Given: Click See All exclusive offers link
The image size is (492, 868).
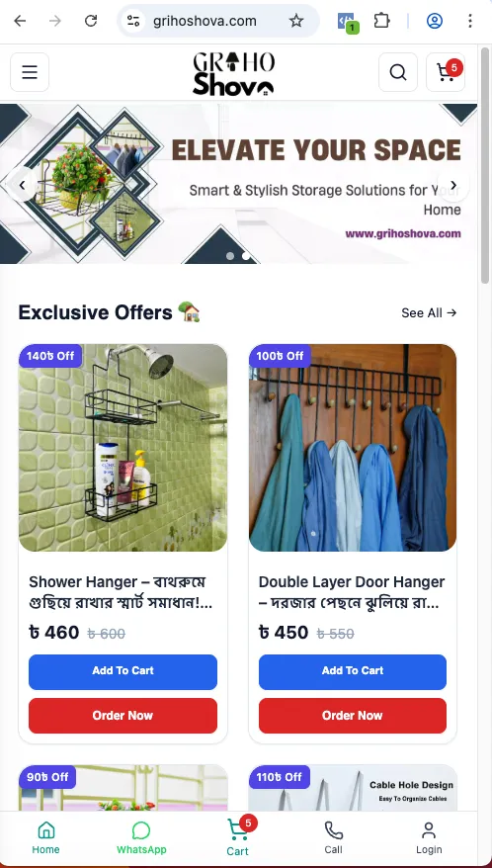Looking at the screenshot, I should pos(429,312).
